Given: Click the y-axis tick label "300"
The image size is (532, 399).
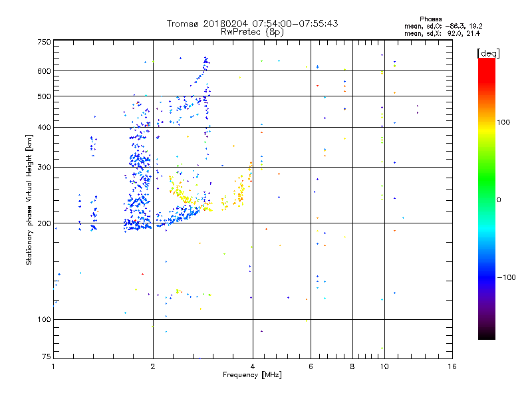Looking at the screenshot, I should 44,167.
